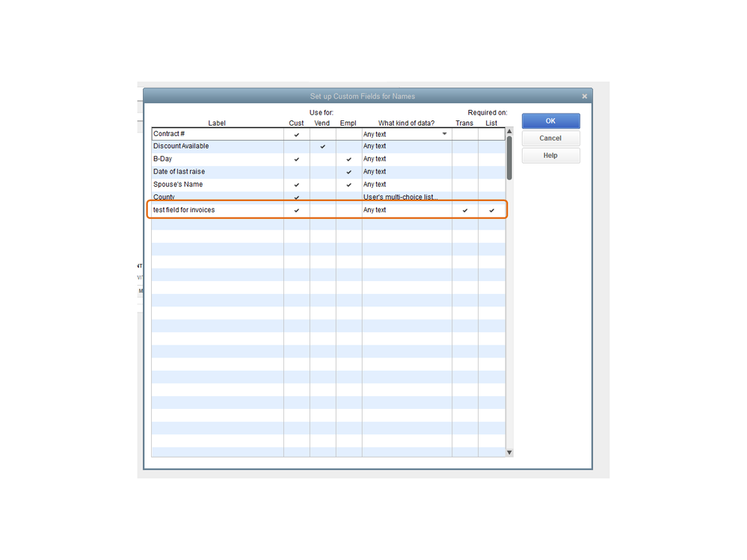
Task: Cancel the custom fields dialog
Action: click(551, 138)
